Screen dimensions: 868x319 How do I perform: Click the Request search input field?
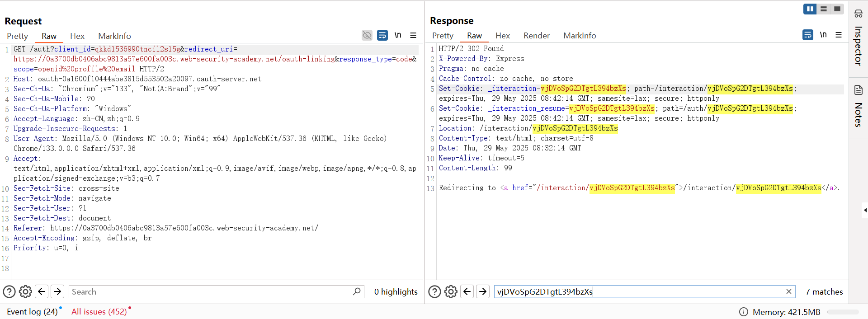tap(210, 292)
